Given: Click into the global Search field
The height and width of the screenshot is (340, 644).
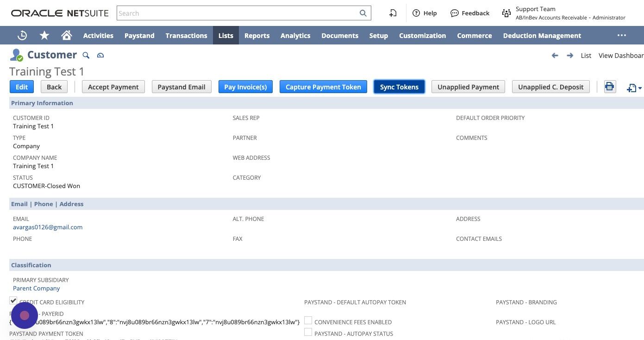Looking at the screenshot, I should pyautogui.click(x=238, y=13).
